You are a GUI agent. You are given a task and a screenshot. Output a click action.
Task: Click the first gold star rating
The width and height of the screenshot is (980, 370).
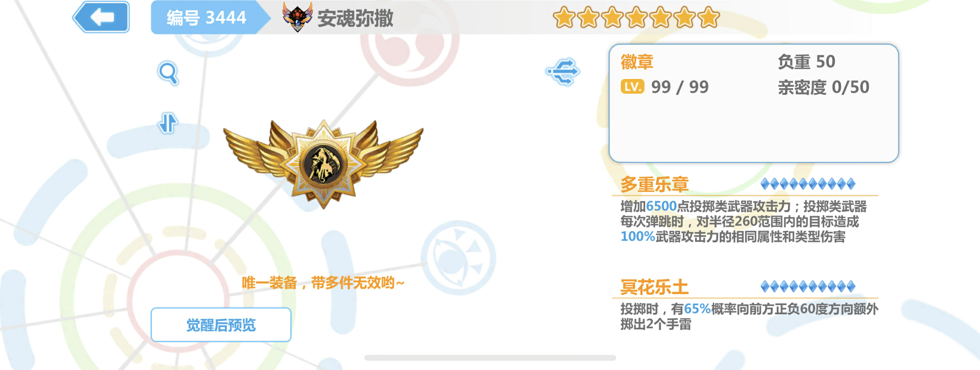point(564,17)
